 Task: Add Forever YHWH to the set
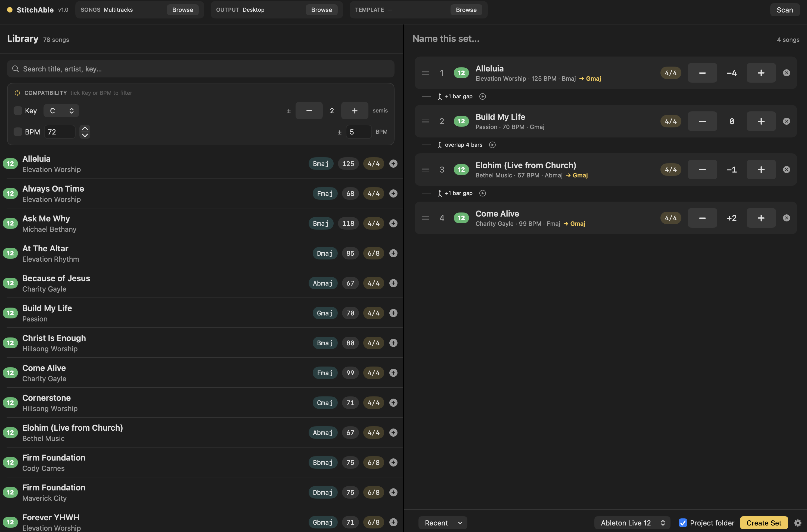pos(393,522)
